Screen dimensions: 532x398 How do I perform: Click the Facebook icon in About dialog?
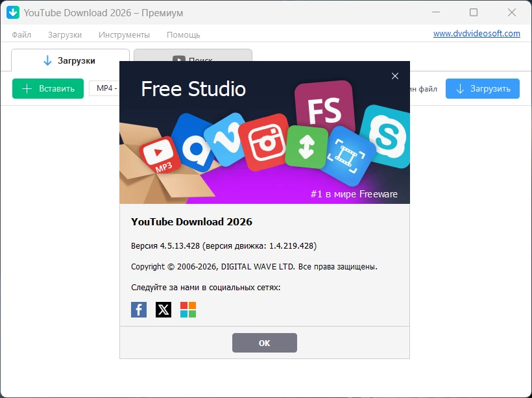139,309
